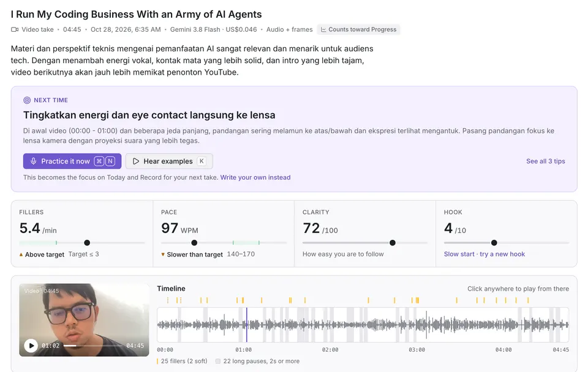Image resolution: width=588 pixels, height=372 pixels.
Task: Open the Slow start try a new hook link
Action: (484, 254)
